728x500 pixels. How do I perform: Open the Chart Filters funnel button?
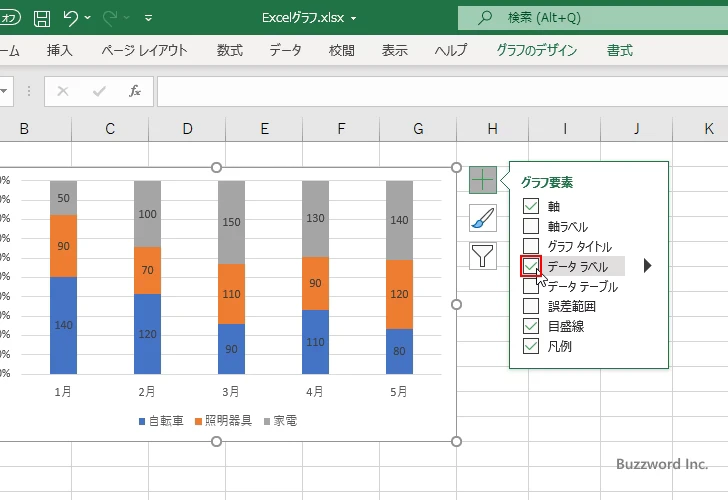coord(483,256)
